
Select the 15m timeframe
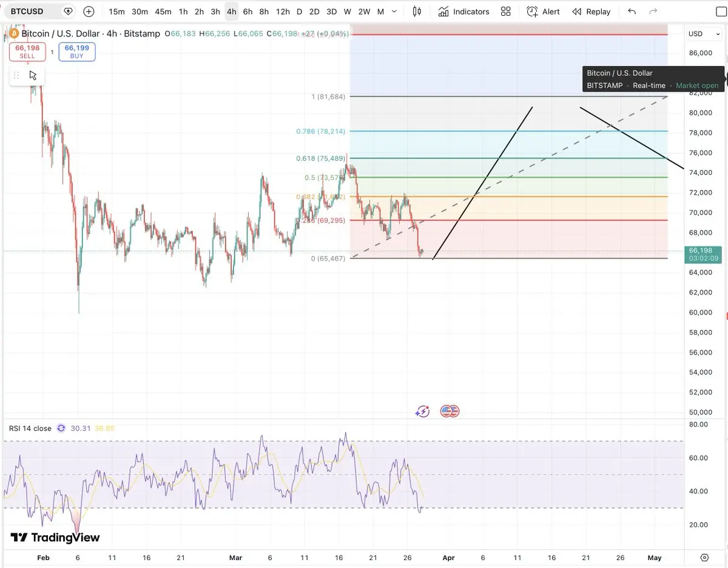coord(116,12)
